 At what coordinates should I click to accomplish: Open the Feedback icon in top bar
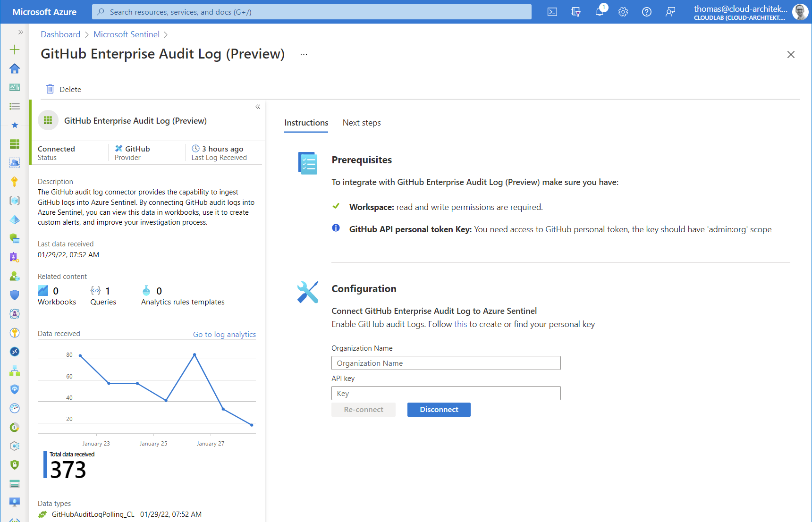click(x=670, y=12)
